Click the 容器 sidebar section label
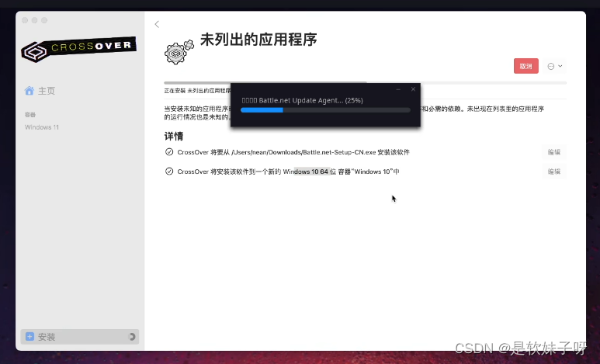The image size is (600, 364). point(30,115)
